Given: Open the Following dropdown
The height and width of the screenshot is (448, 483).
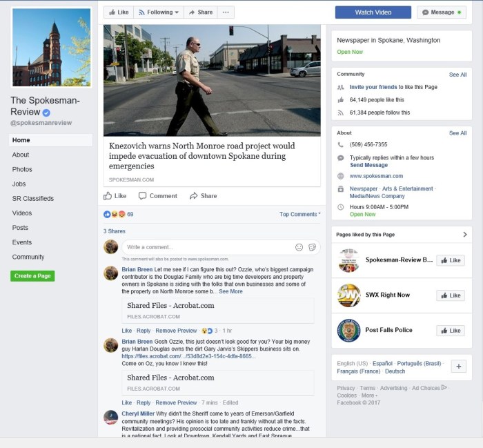Looking at the screenshot, I should click(x=159, y=12).
